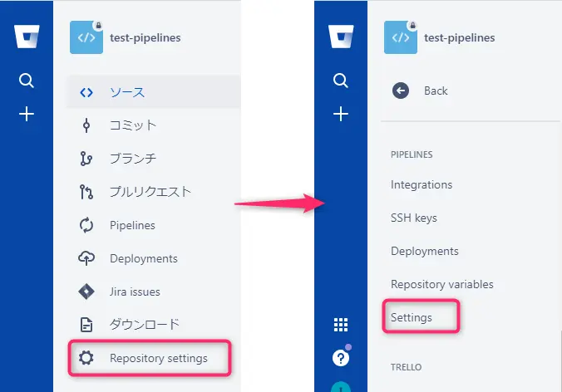Click the Bitbucket logo in left sidebar
Viewport: 562px width, 392px height.
coord(27,38)
